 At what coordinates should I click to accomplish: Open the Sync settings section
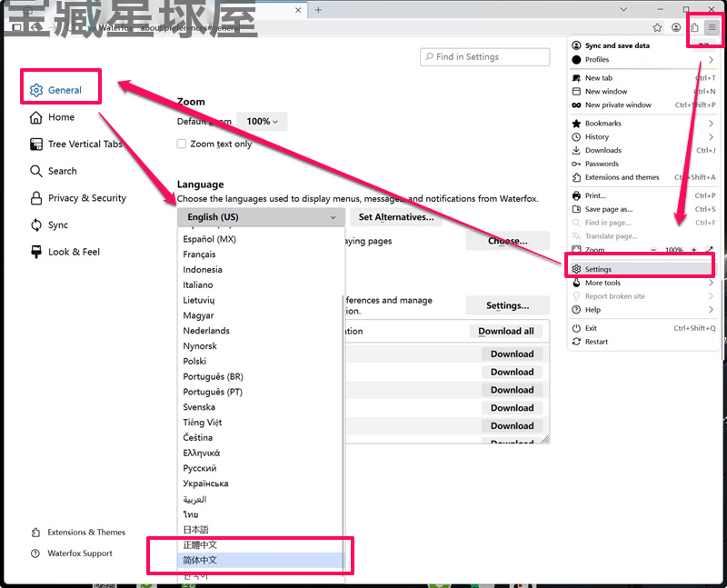tap(49, 224)
